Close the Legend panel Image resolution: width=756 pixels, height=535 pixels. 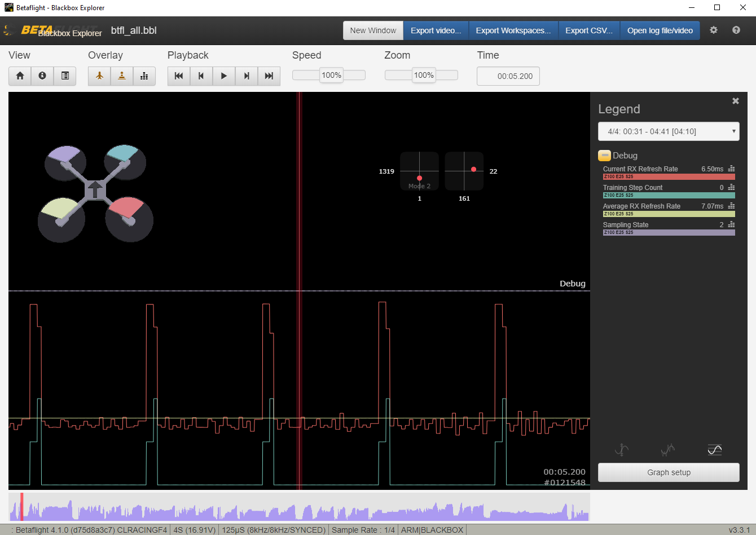pos(736,101)
